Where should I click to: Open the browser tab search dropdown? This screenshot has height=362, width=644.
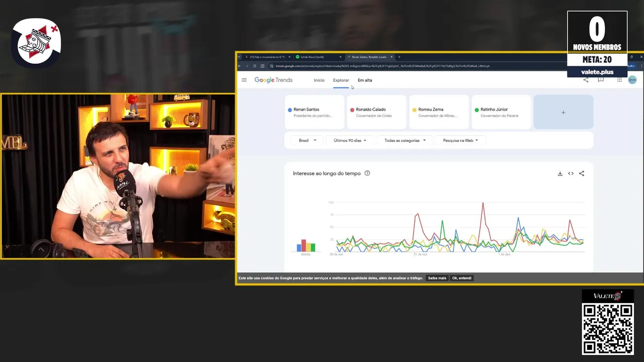239,57
